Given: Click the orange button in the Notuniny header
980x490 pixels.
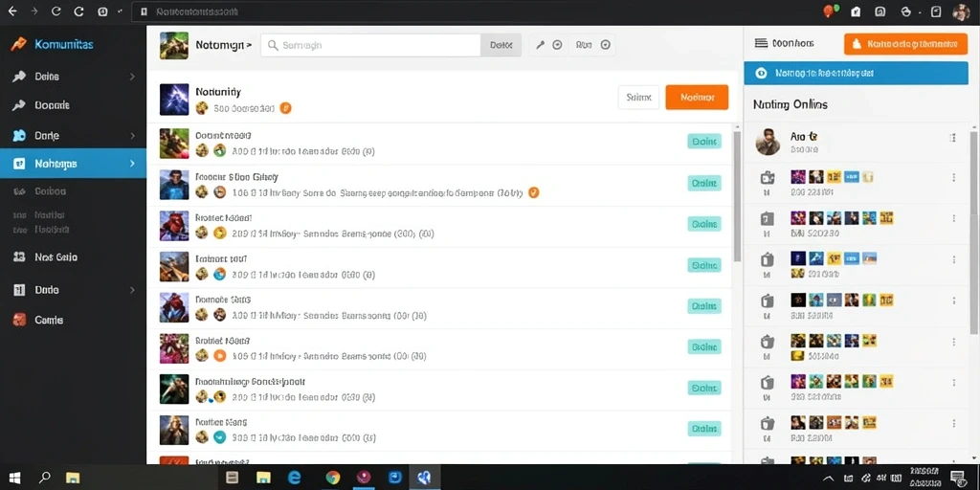Looking at the screenshot, I should (697, 98).
